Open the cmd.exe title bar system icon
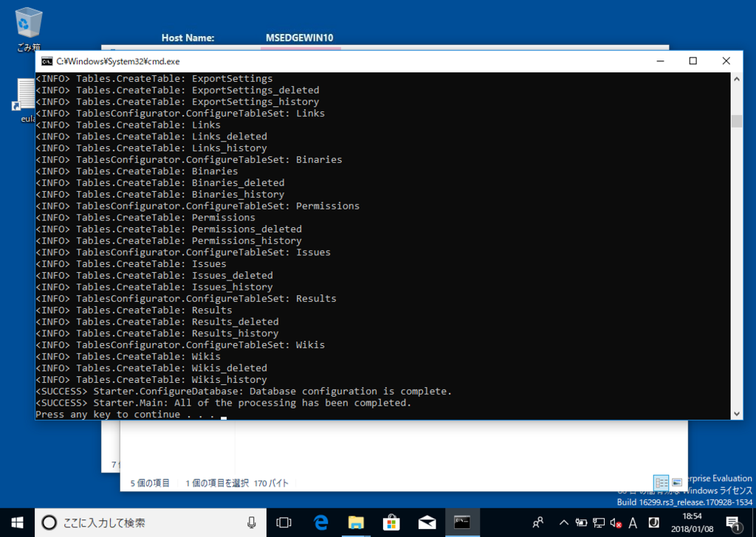This screenshot has width=756, height=537. 47,61
